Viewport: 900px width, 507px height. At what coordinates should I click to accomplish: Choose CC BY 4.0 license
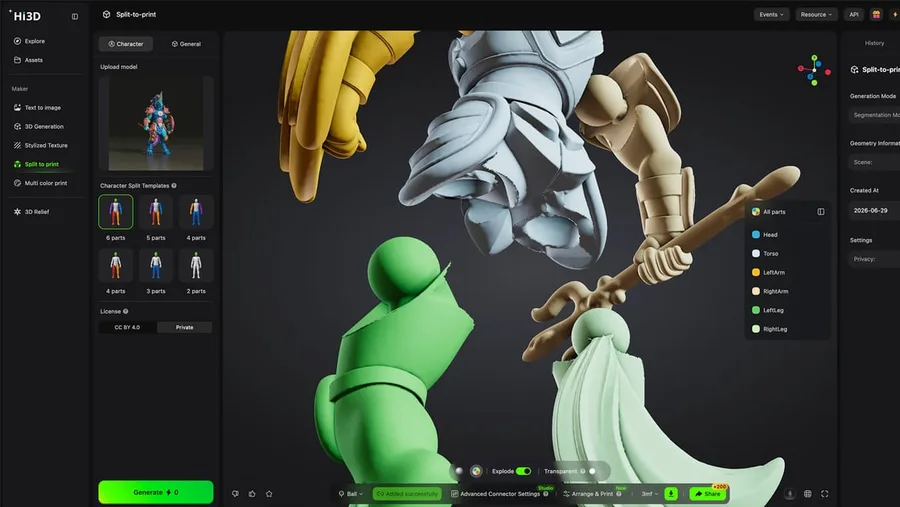127,327
